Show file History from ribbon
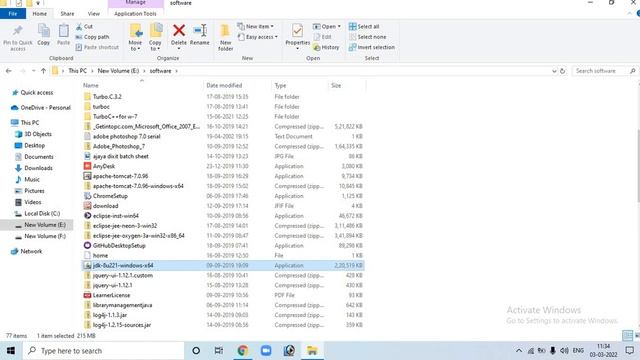Image resolution: width=640 pixels, height=360 pixels. click(326, 47)
